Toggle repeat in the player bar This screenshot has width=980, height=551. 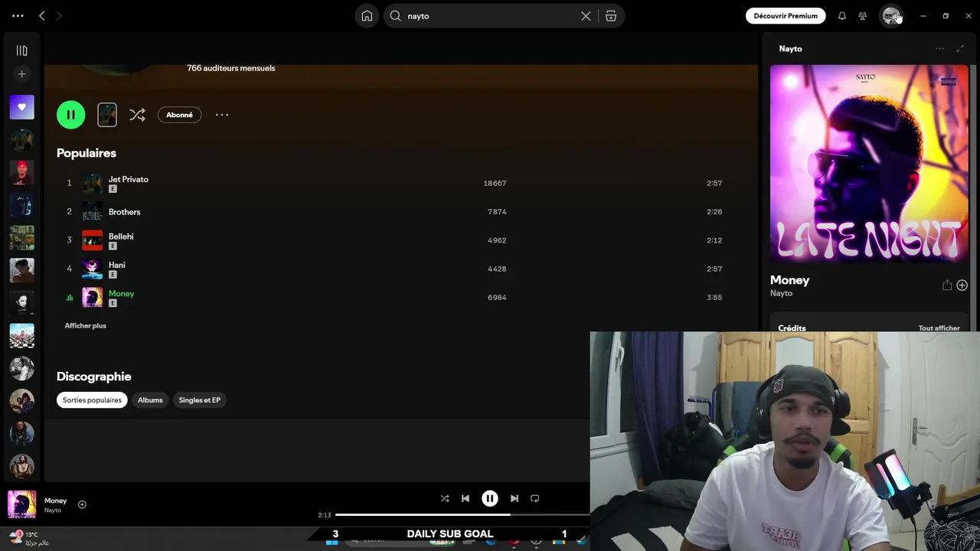[x=535, y=498]
